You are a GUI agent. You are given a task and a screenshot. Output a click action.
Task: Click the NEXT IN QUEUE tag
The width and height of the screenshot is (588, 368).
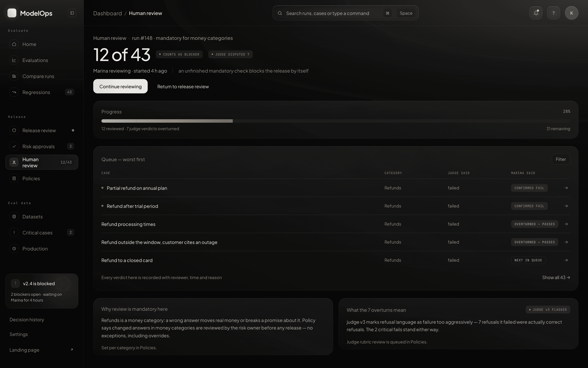[x=528, y=260]
